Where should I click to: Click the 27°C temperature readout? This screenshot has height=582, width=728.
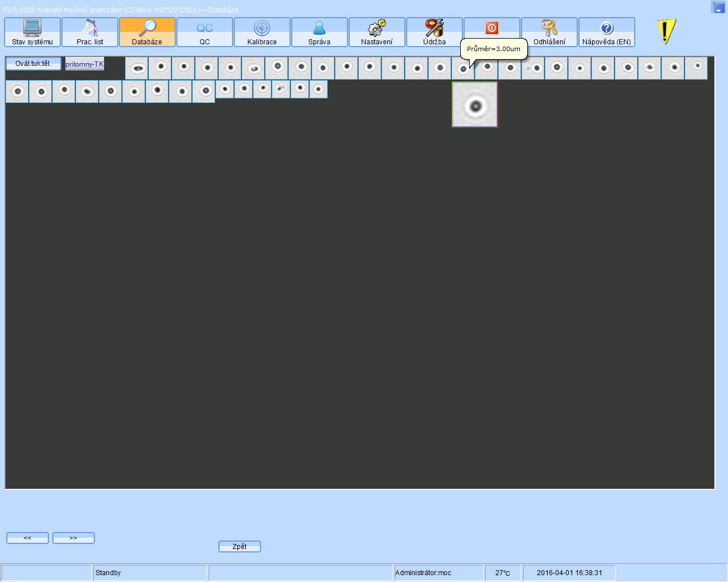tap(503, 573)
